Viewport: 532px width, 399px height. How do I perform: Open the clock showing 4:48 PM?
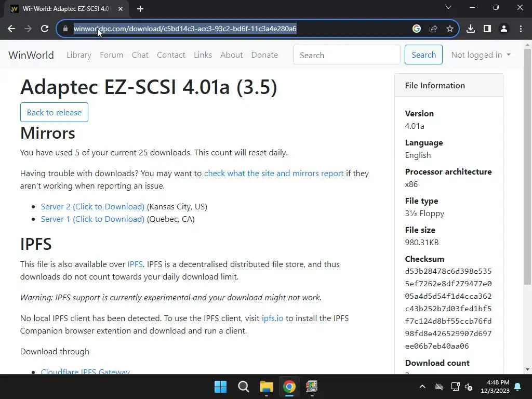point(495,387)
